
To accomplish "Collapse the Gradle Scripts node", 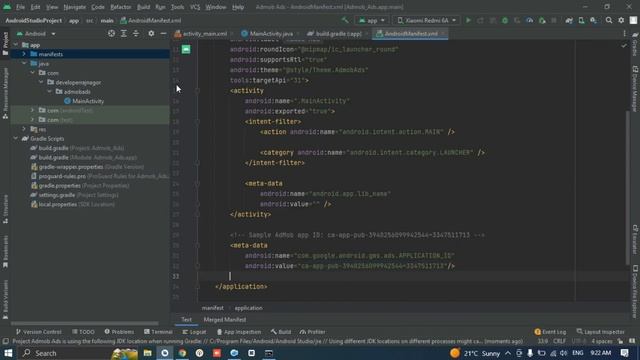I will [x=16, y=138].
